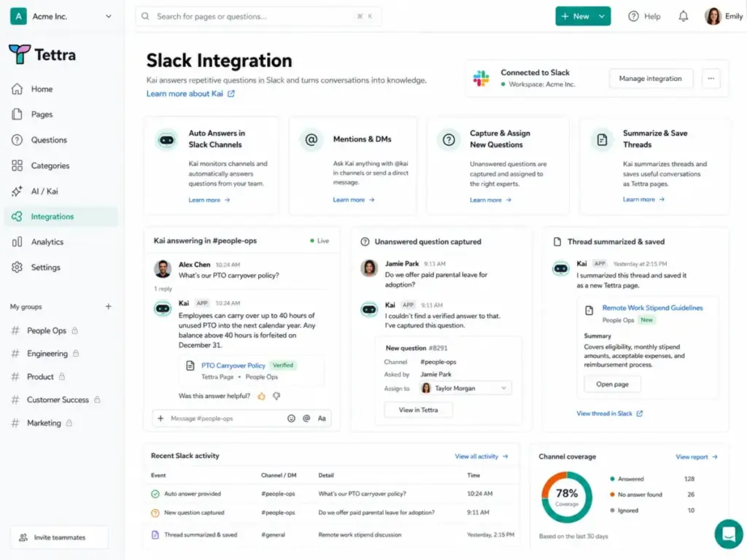This screenshot has height=560, width=747.
Task: Click the mention @ icon in message box
Action: pyautogui.click(x=306, y=419)
